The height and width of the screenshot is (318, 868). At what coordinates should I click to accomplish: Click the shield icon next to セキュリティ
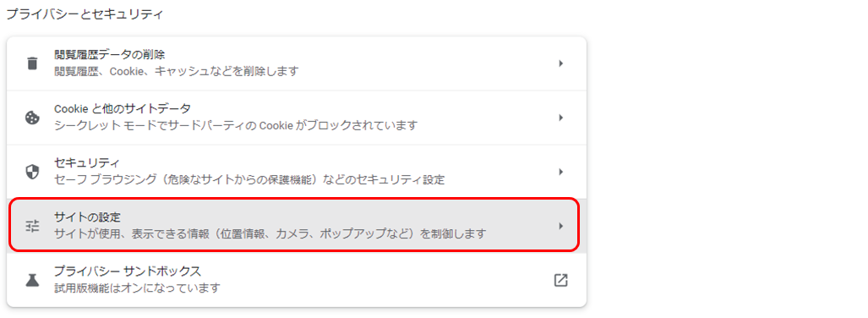click(x=33, y=172)
